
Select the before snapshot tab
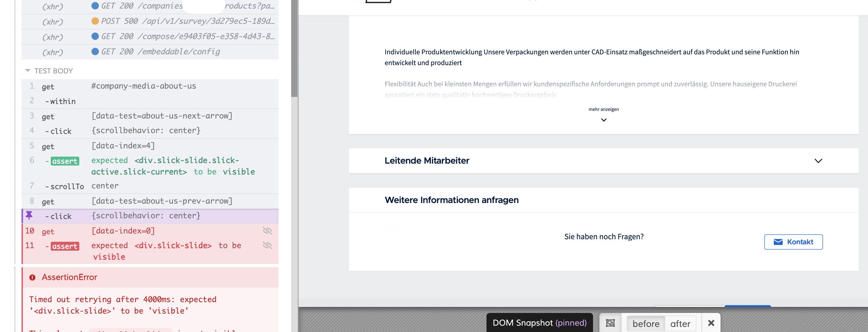646,323
